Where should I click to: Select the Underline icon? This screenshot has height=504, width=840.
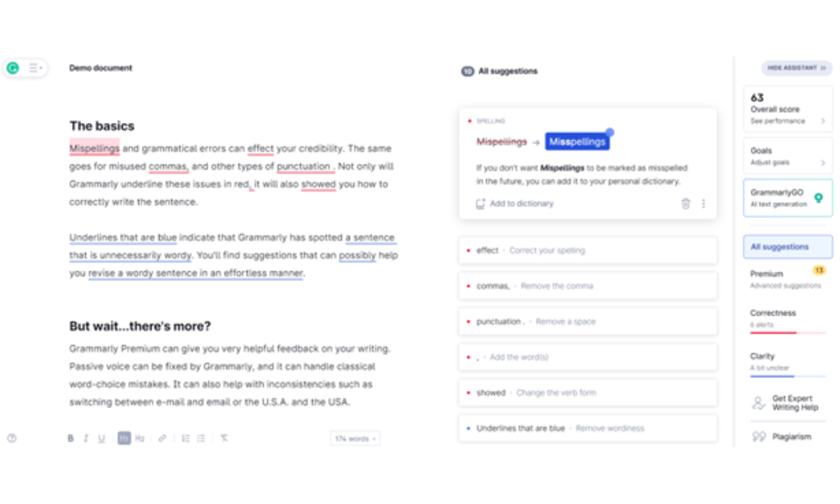tap(101, 438)
